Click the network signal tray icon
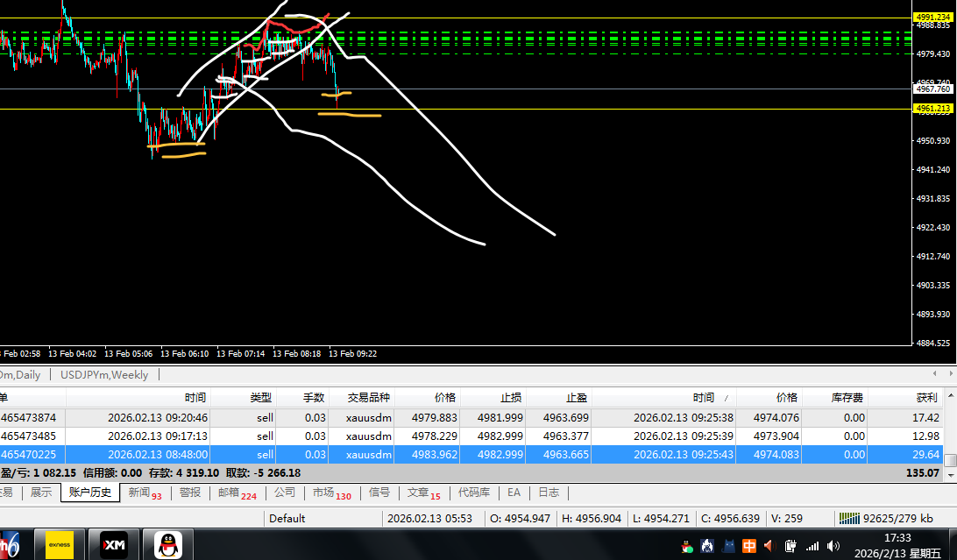957x560 pixels. pyautogui.click(x=812, y=546)
